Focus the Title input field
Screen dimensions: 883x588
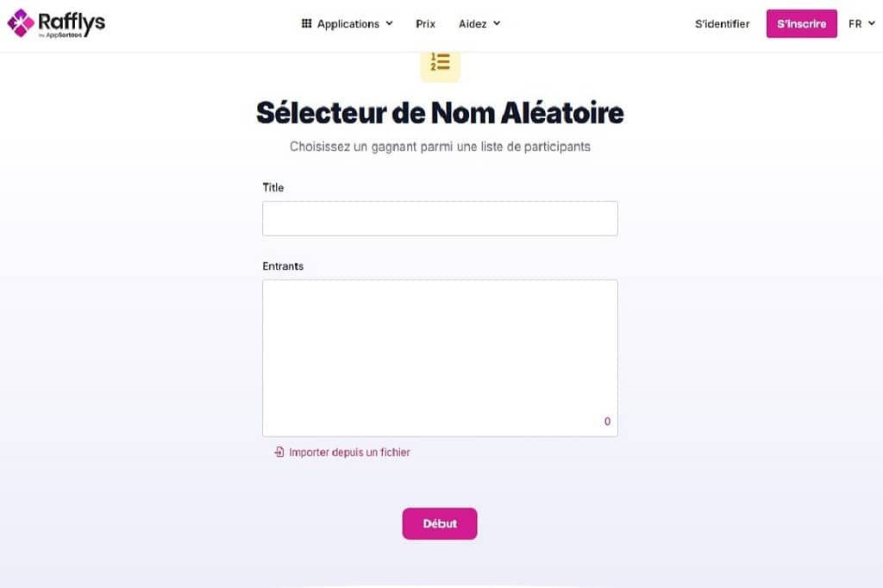click(440, 218)
